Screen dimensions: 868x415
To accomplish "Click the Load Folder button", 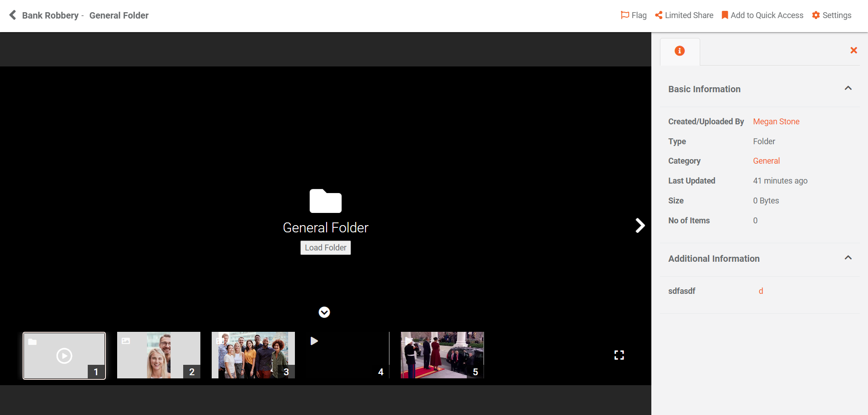I will [325, 248].
